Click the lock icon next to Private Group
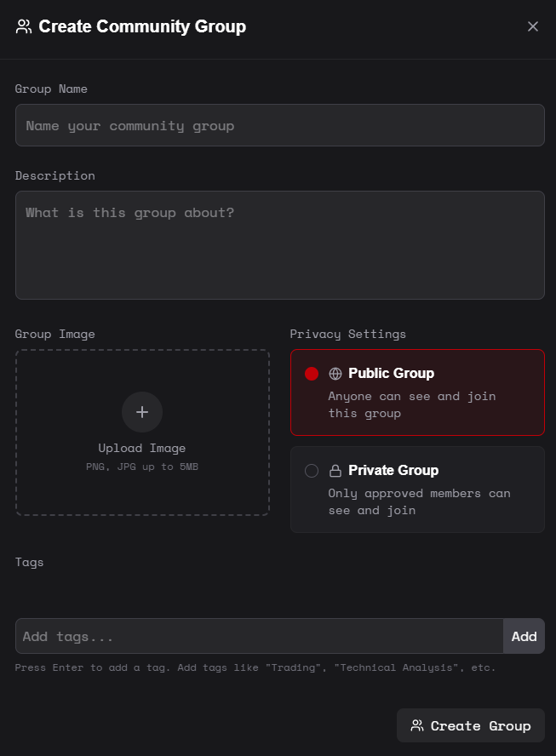 [x=335, y=471]
